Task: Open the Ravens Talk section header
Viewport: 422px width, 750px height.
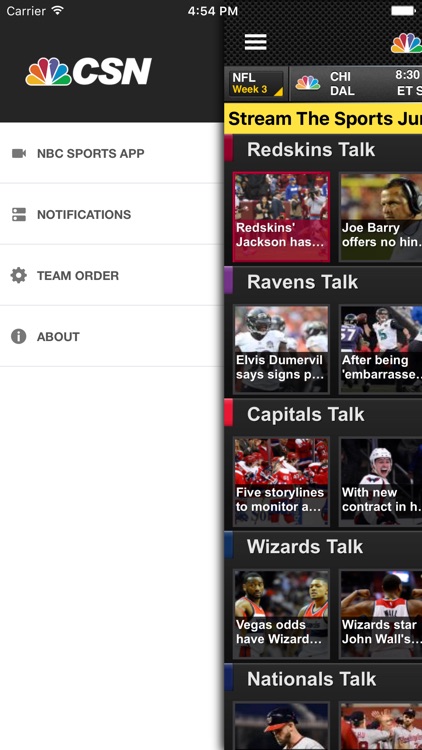Action: (x=323, y=282)
